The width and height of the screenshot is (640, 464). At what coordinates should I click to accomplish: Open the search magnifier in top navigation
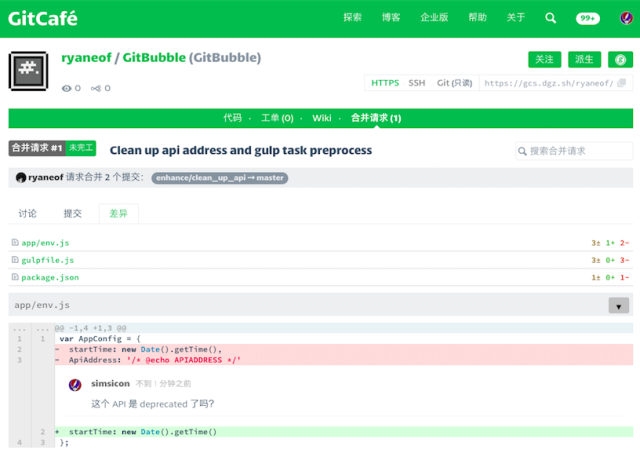coord(550,18)
